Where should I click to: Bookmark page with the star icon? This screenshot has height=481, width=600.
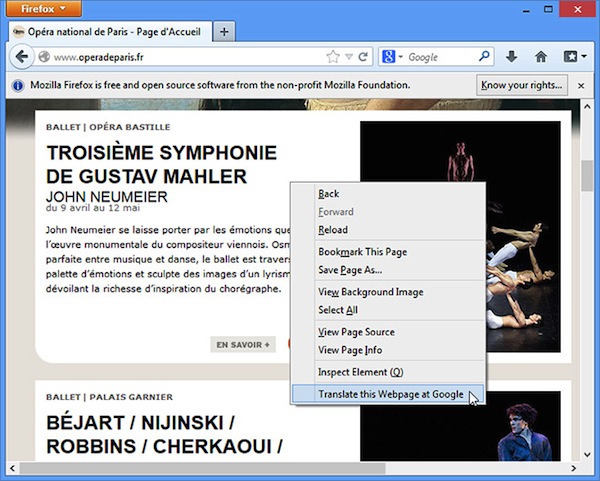click(x=333, y=57)
